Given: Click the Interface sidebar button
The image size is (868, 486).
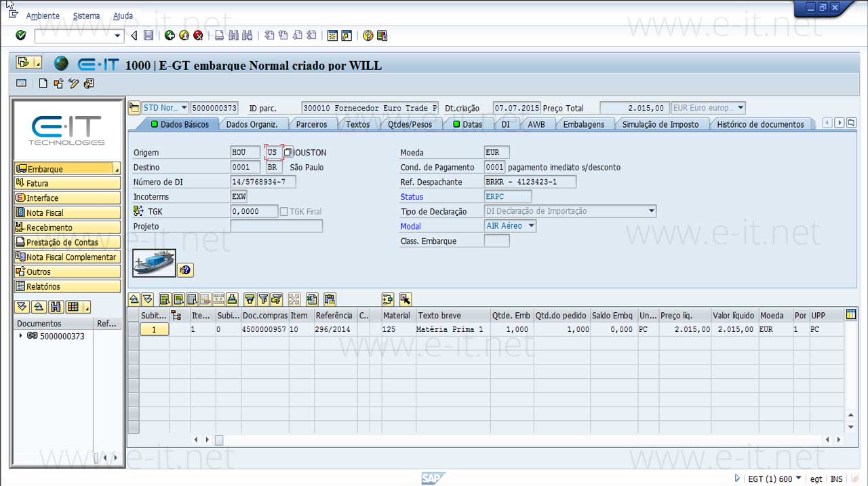Looking at the screenshot, I should click(x=67, y=198).
